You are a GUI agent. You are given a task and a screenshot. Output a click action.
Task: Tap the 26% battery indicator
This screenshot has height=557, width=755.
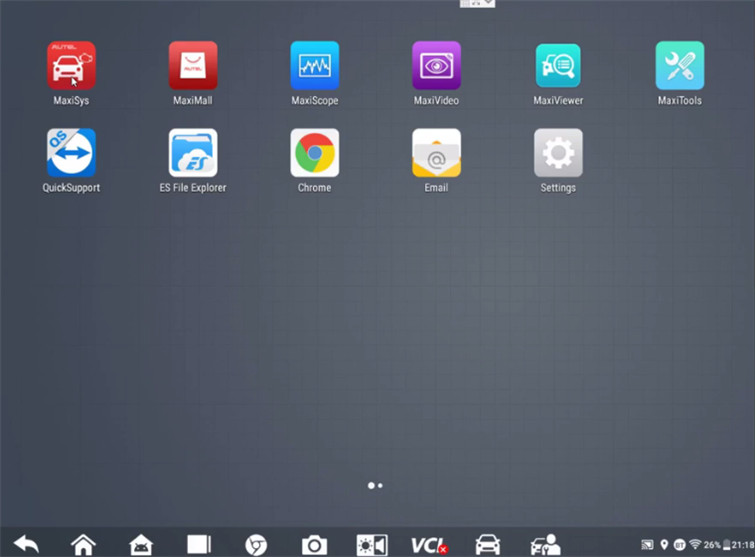[x=717, y=545]
